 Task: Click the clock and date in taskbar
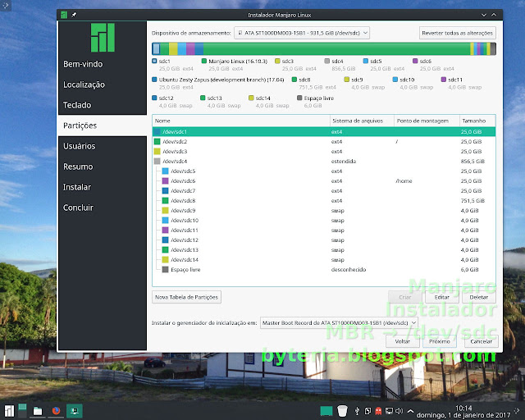tap(463, 411)
